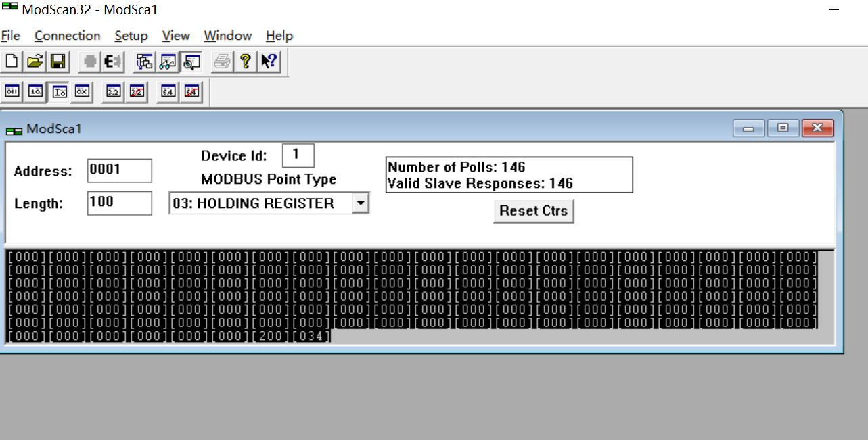Click the Device Id: label
The height and width of the screenshot is (440, 868).
pyautogui.click(x=234, y=156)
